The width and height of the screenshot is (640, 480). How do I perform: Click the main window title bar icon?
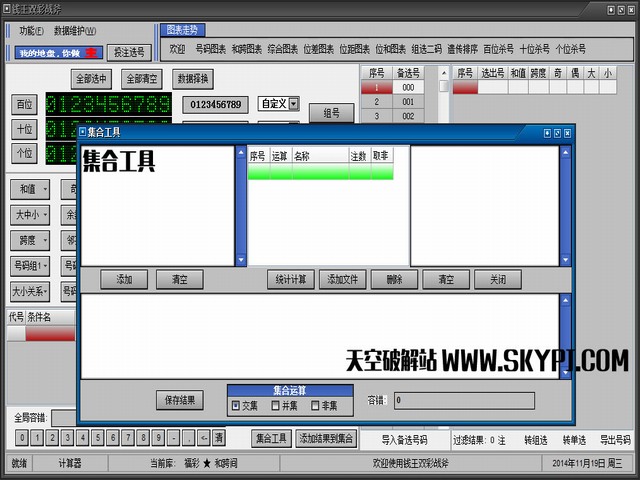(7, 7)
